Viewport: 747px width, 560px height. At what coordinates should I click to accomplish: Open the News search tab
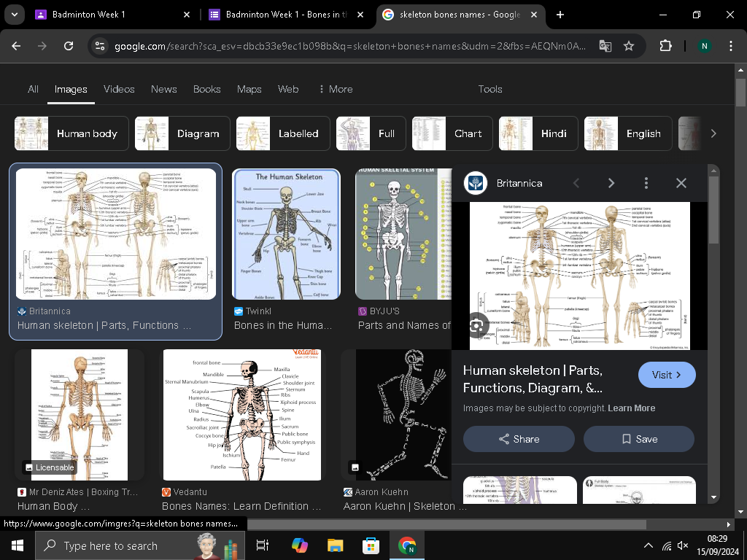(163, 89)
